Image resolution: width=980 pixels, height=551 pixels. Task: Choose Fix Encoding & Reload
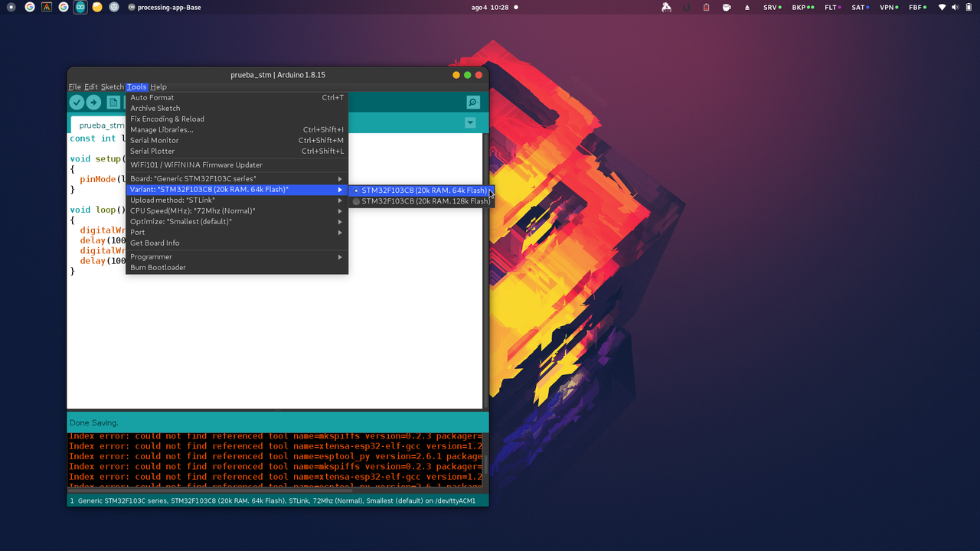tap(237, 119)
